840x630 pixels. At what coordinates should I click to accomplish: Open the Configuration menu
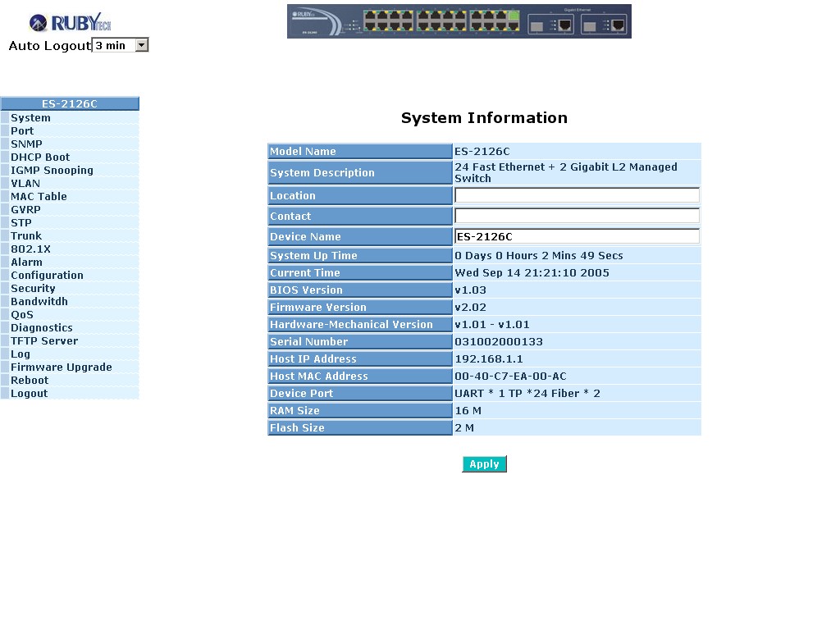pyautogui.click(x=47, y=276)
